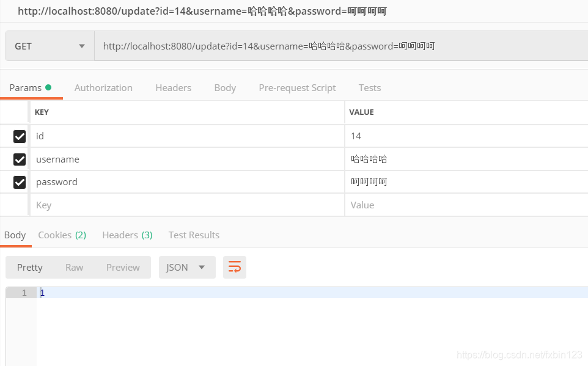Click the password value 呵呵呵呵

pos(369,182)
